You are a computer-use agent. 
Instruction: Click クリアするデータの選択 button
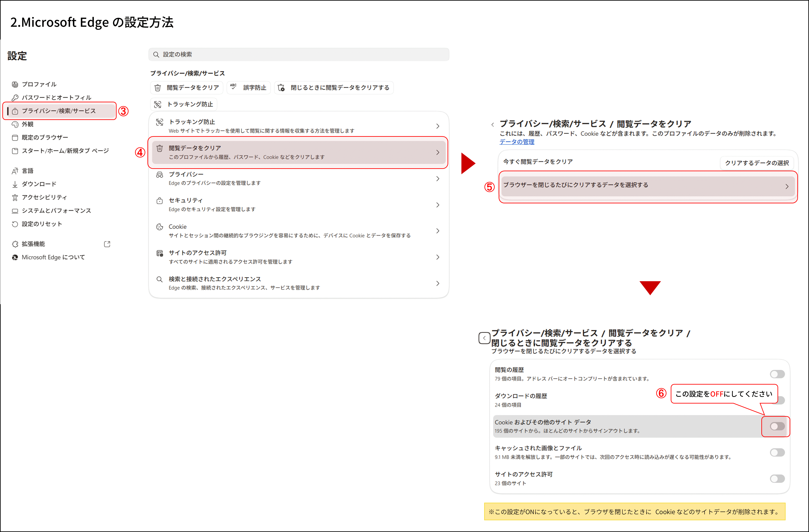pos(757,163)
